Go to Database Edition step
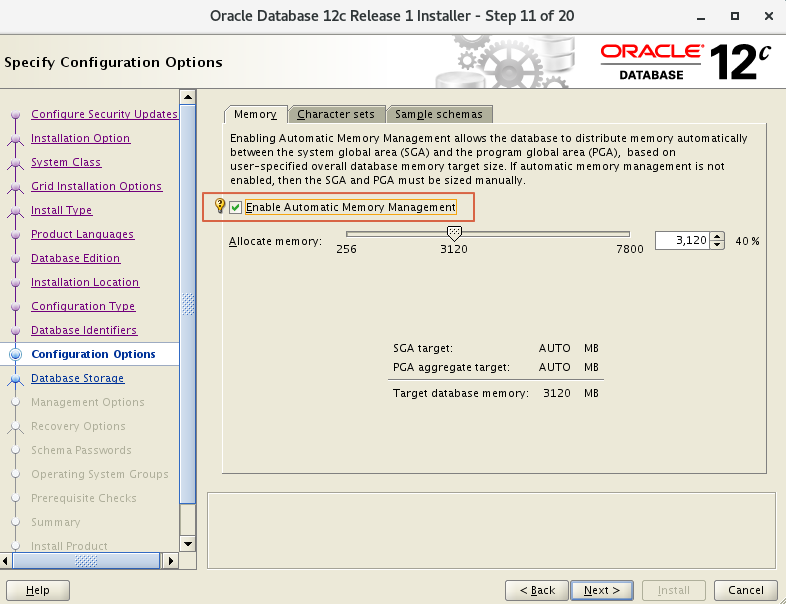Viewport: 786px width, 604px height. 75,258
